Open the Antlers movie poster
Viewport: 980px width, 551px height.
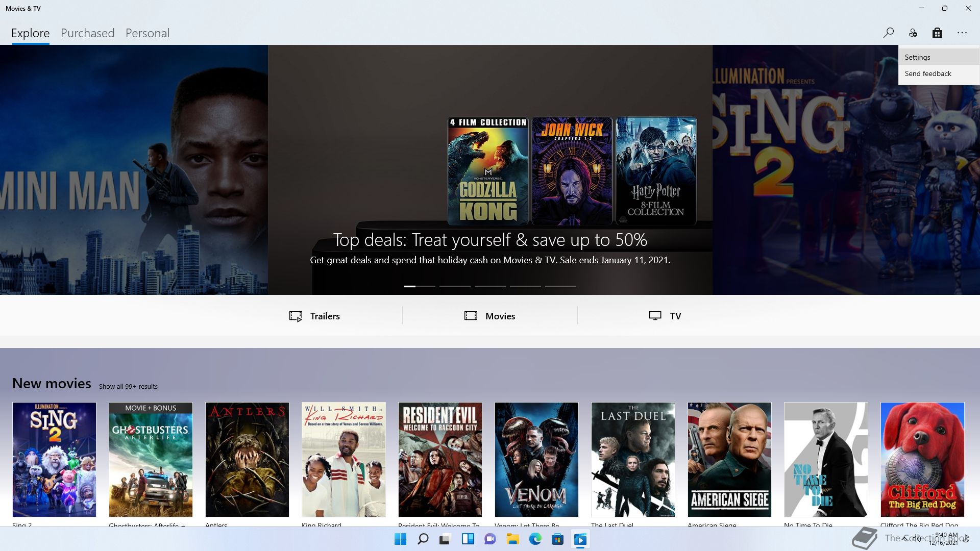pos(247,459)
